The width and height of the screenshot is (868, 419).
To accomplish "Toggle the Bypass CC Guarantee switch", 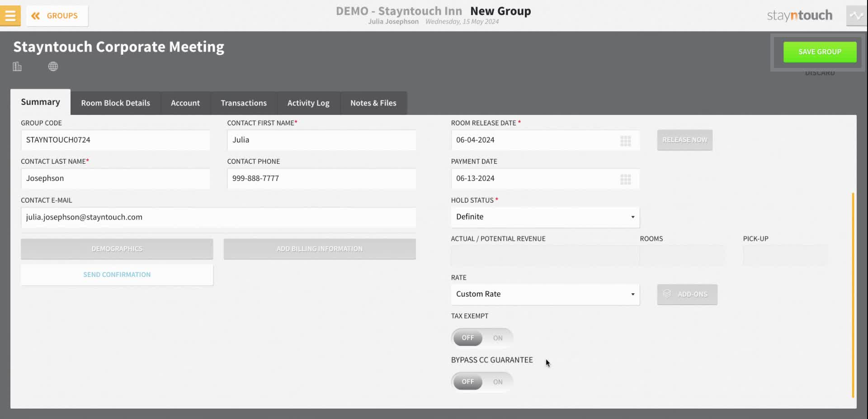I will 482,382.
